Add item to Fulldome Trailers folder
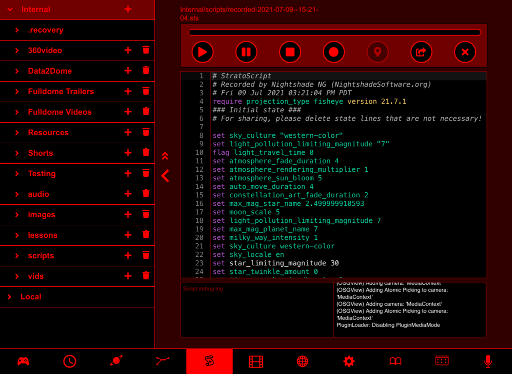512x374 pixels. coord(128,91)
